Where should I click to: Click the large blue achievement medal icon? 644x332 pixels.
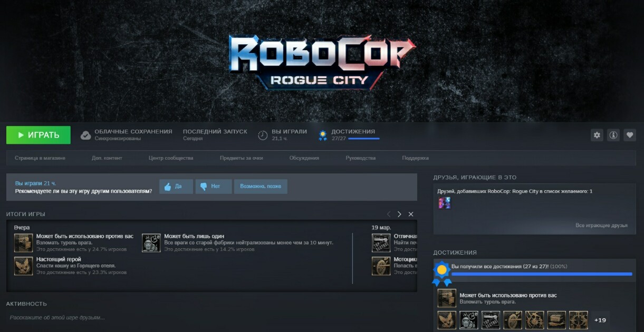(x=442, y=274)
